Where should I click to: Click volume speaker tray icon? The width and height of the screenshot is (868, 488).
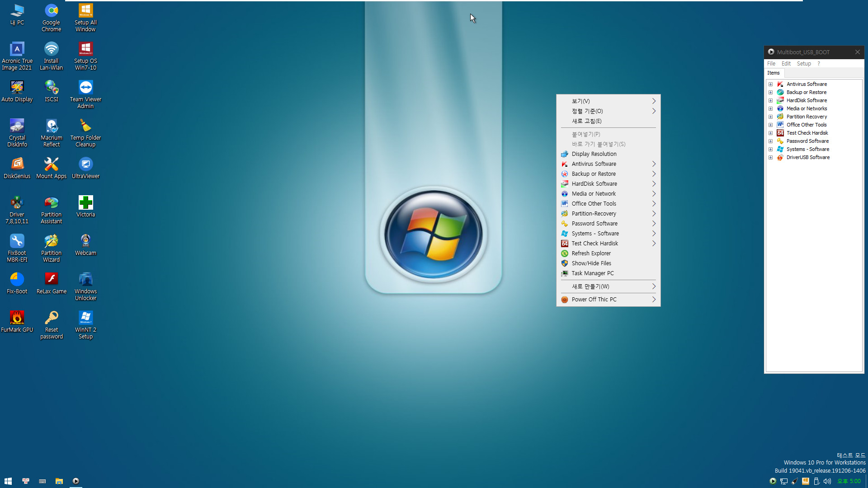[x=827, y=481]
